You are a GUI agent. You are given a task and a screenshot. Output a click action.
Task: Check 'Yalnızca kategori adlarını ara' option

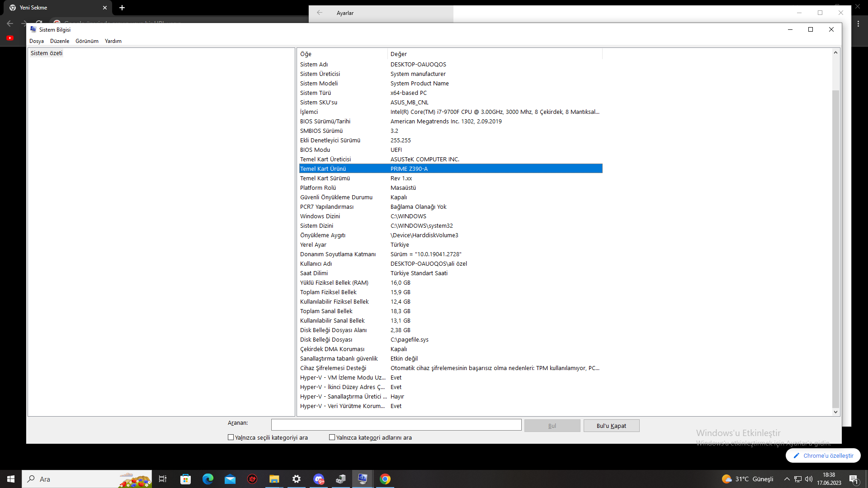tap(332, 437)
